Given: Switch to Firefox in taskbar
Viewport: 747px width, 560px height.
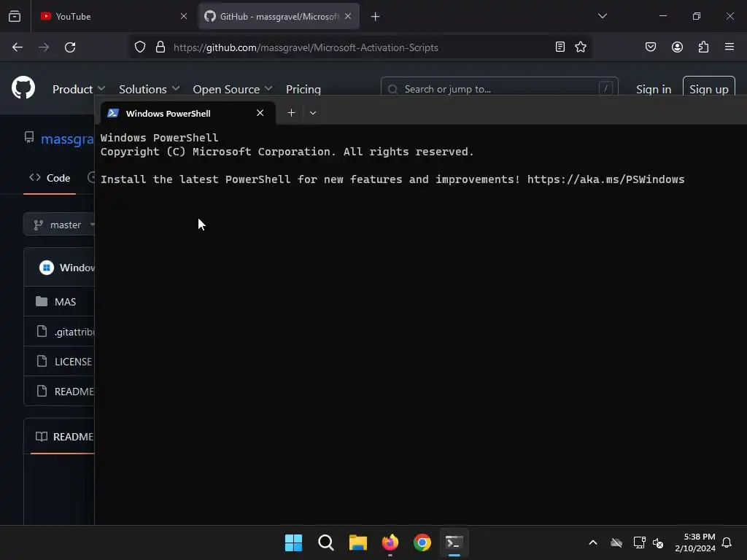Looking at the screenshot, I should click(x=390, y=542).
